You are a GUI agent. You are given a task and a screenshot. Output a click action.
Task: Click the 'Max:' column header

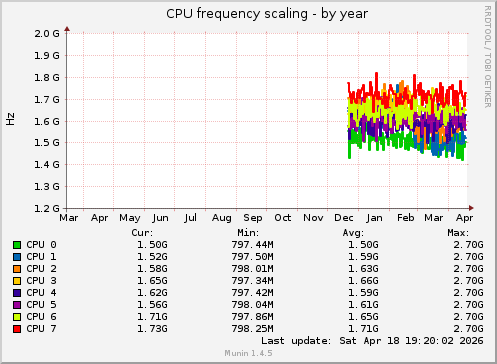pyautogui.click(x=458, y=233)
